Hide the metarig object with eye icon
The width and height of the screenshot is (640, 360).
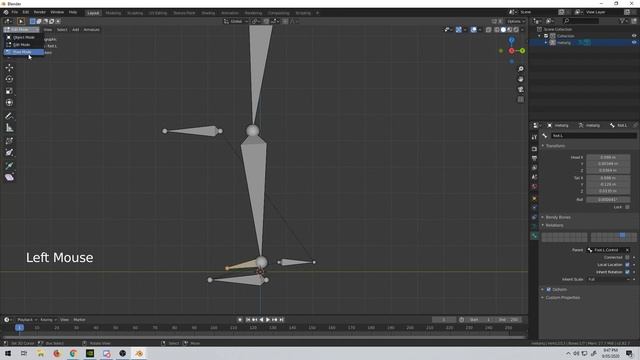point(634,42)
